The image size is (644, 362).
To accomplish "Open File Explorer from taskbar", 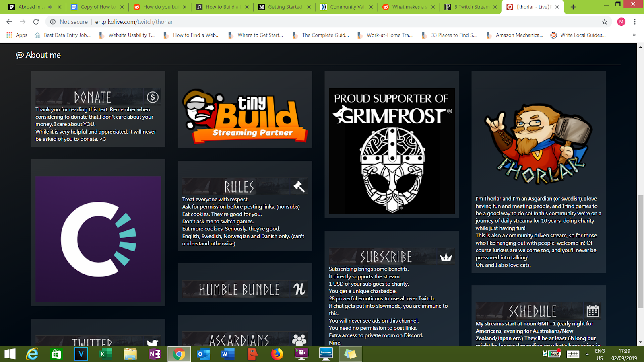I will (x=130, y=354).
